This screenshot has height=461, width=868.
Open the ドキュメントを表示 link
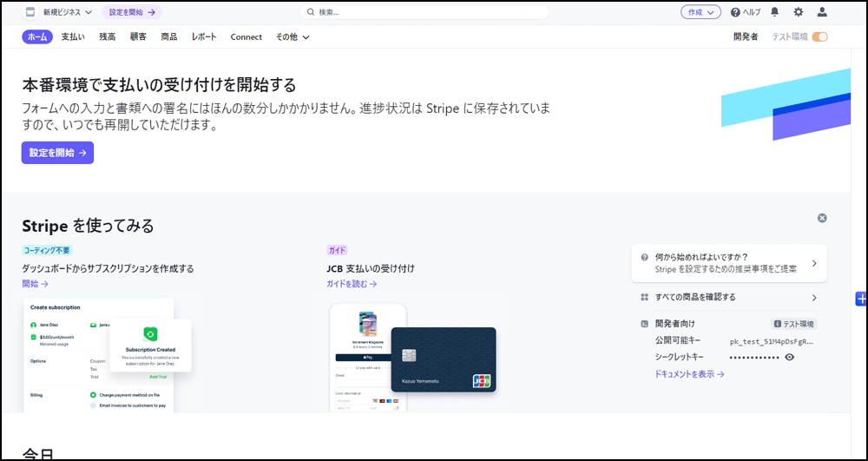coord(689,374)
